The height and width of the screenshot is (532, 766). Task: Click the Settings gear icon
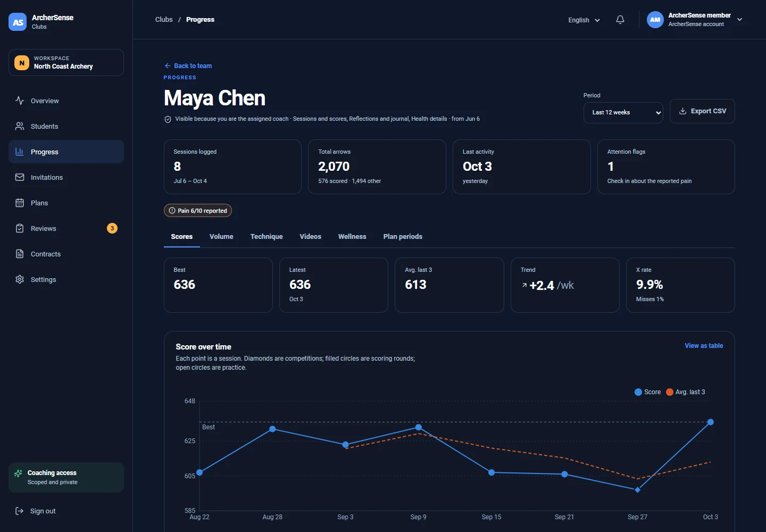20,279
